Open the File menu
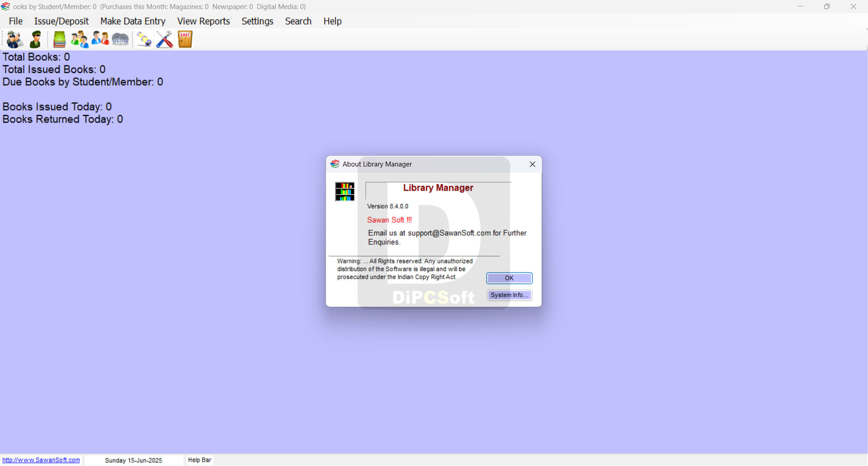This screenshot has height=466, width=868. point(16,21)
